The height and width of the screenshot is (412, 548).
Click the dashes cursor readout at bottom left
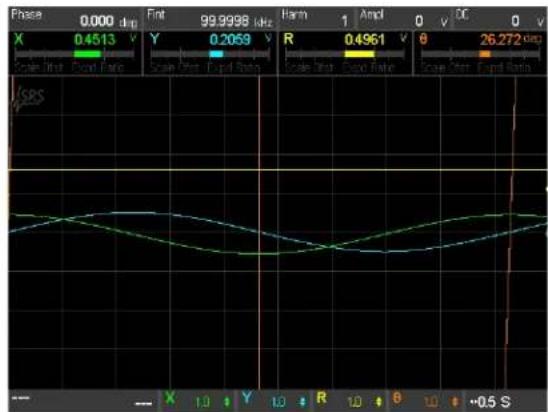coord(21,398)
